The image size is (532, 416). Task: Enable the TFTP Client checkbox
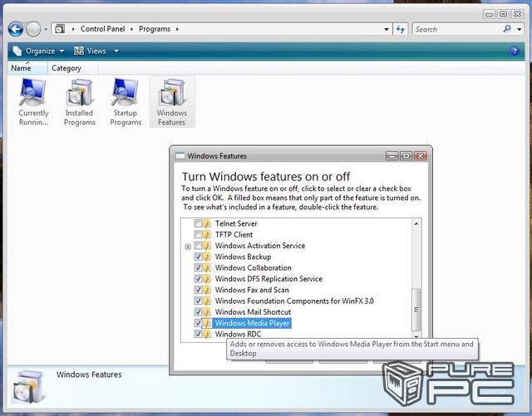198,235
